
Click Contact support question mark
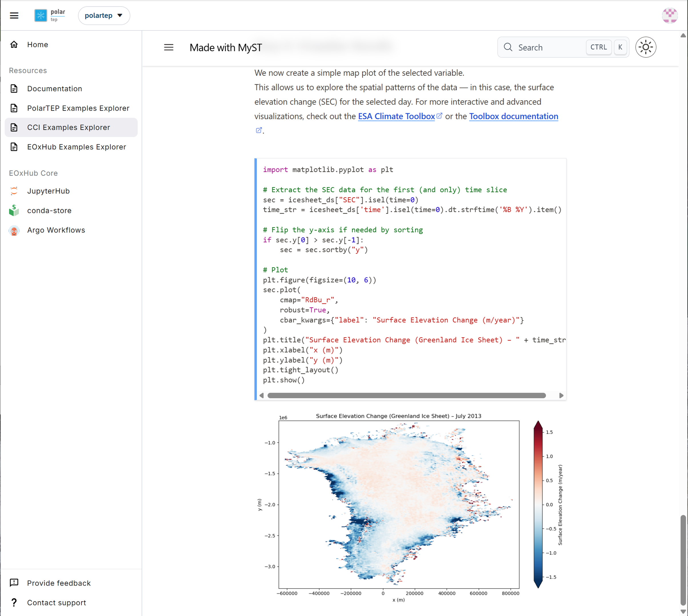click(14, 603)
